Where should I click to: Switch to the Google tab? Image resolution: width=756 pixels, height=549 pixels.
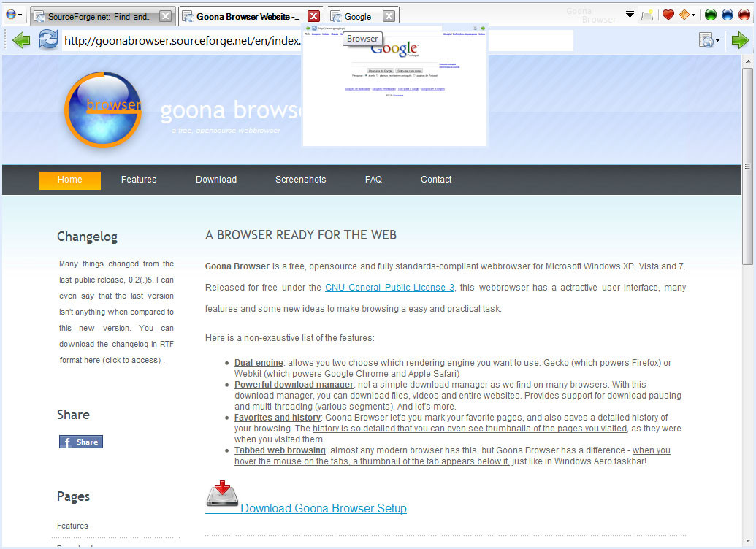pos(357,16)
